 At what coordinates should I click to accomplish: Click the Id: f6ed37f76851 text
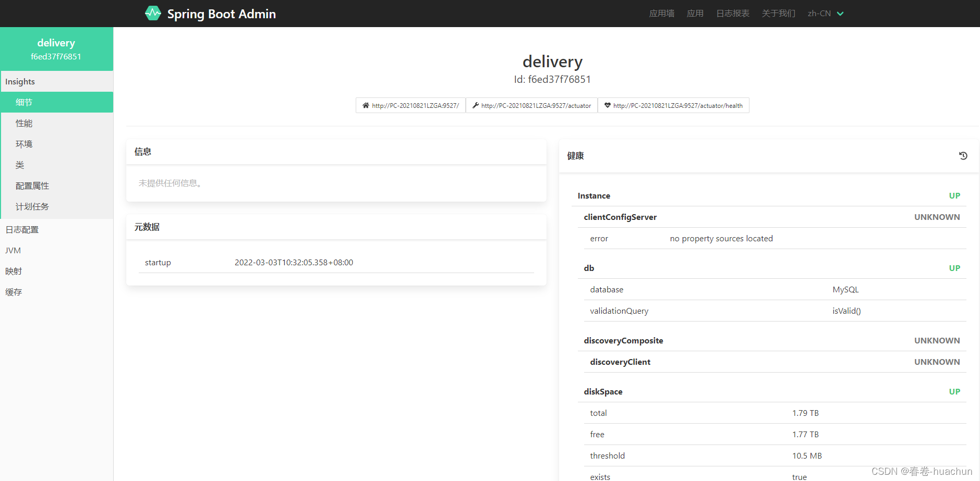(x=552, y=79)
